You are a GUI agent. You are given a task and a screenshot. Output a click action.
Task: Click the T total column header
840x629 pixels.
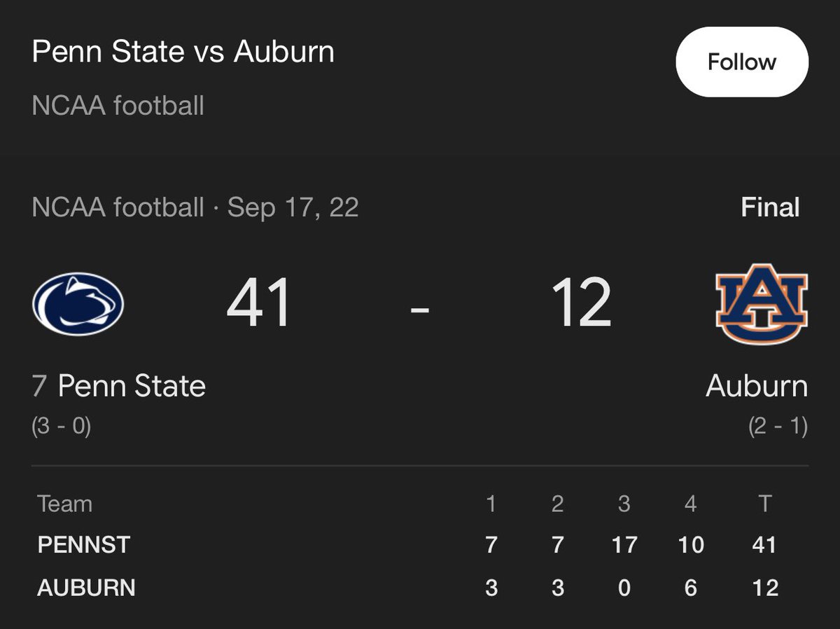(764, 504)
